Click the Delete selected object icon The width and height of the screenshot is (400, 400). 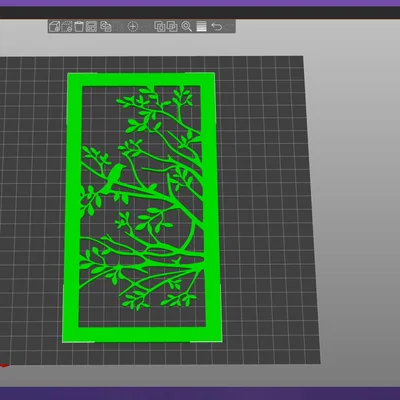pos(67,26)
